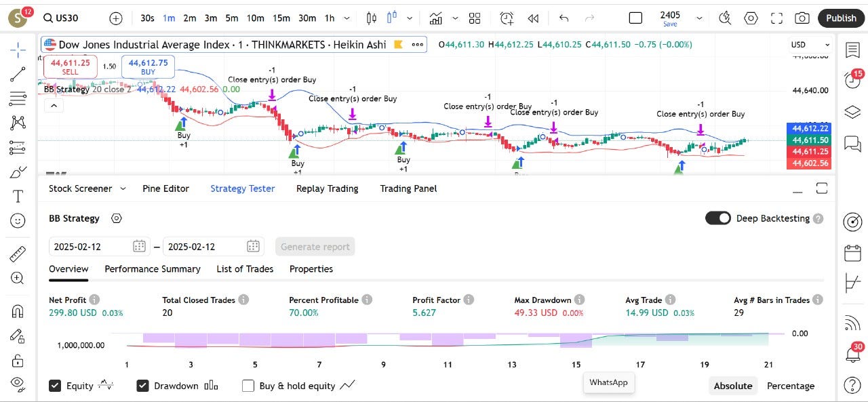Start bar replay with the rewind icon

tap(534, 18)
